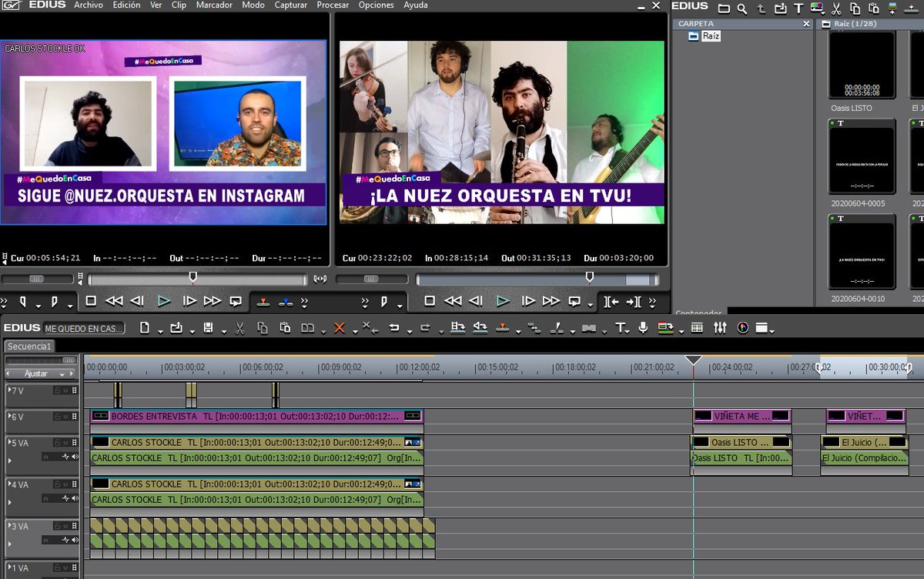
Task: Cut selection with the scissors icon in timeline toolbar
Action: pos(239,328)
